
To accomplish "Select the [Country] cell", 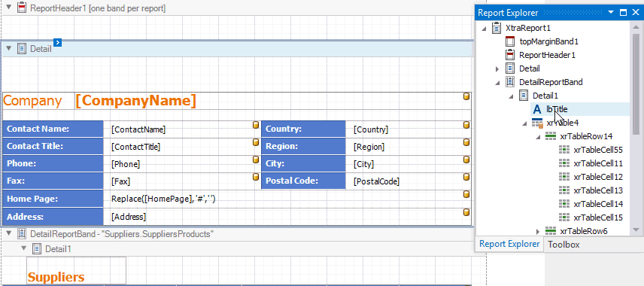I will click(409, 129).
